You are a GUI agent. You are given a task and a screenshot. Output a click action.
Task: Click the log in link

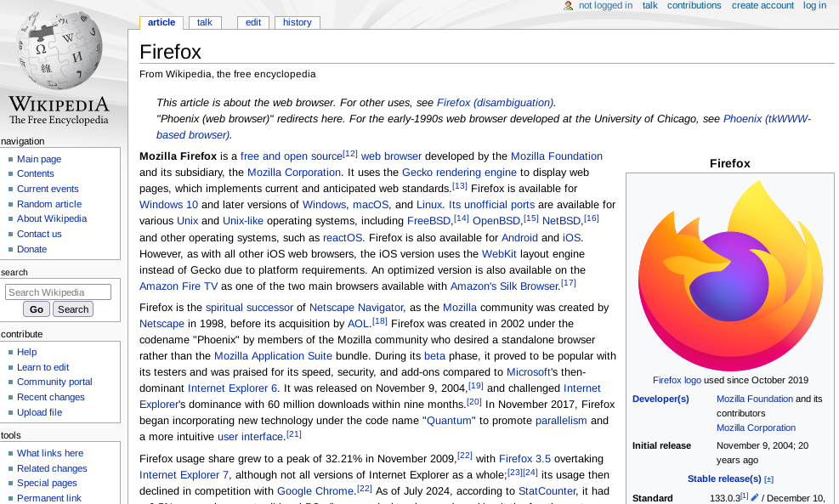814,5
